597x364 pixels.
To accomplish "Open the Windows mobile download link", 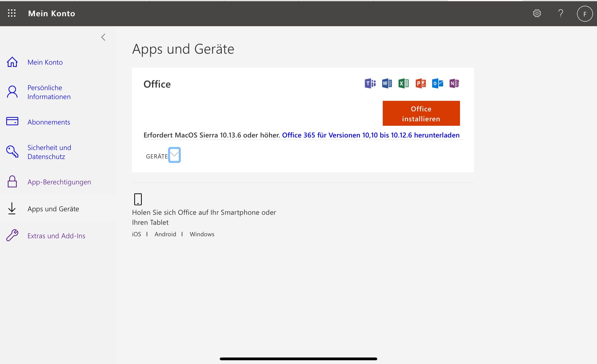I will coord(202,234).
